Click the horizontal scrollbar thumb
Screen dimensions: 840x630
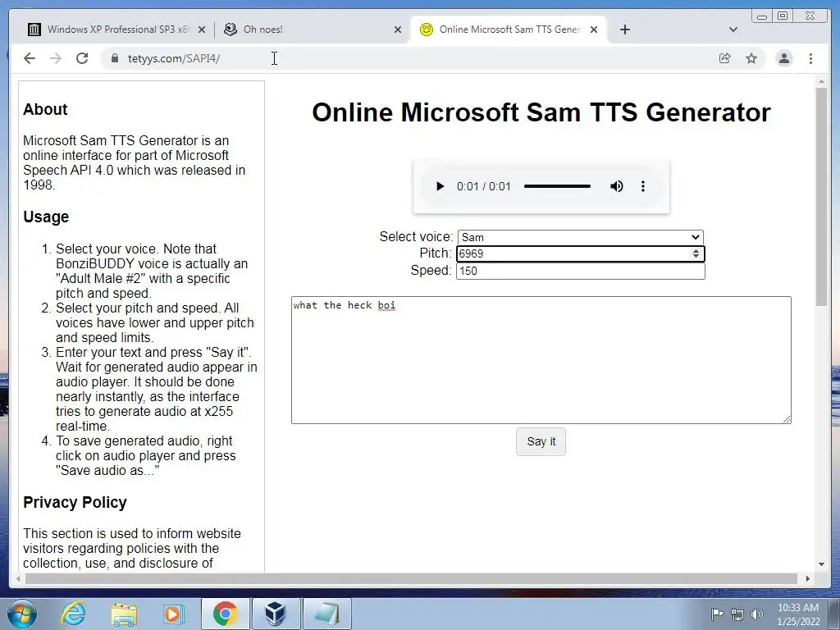pos(411,578)
